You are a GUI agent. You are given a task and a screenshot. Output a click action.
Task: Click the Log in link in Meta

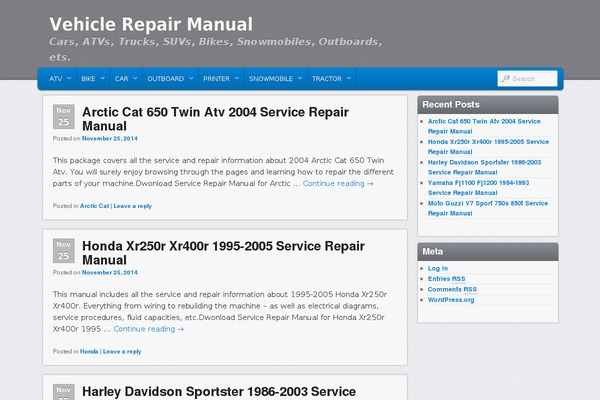438,268
